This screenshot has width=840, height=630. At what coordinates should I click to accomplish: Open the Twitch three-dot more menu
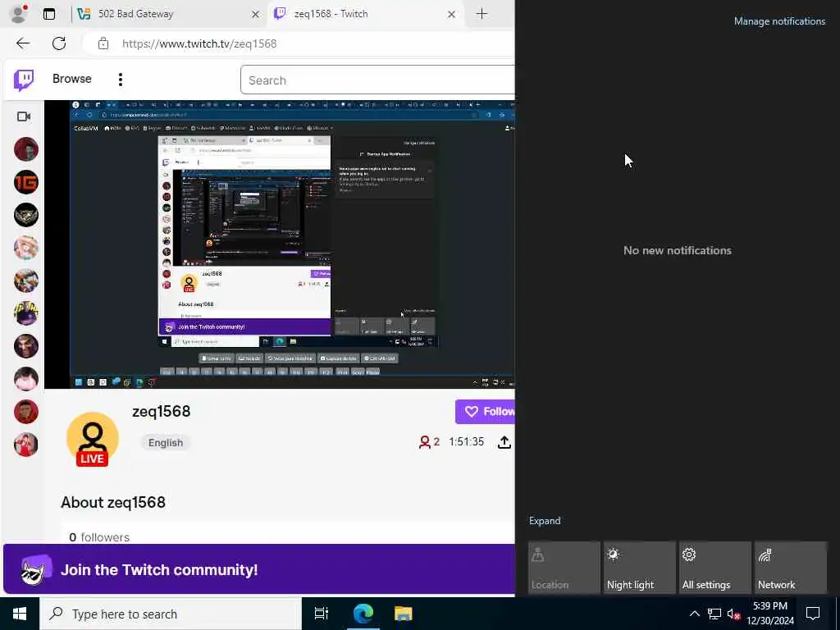click(x=121, y=80)
